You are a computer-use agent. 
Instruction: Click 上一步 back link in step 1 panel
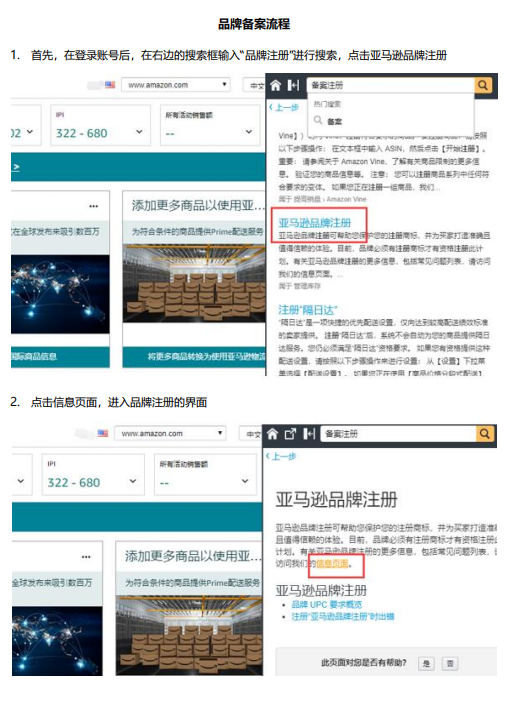click(x=284, y=108)
